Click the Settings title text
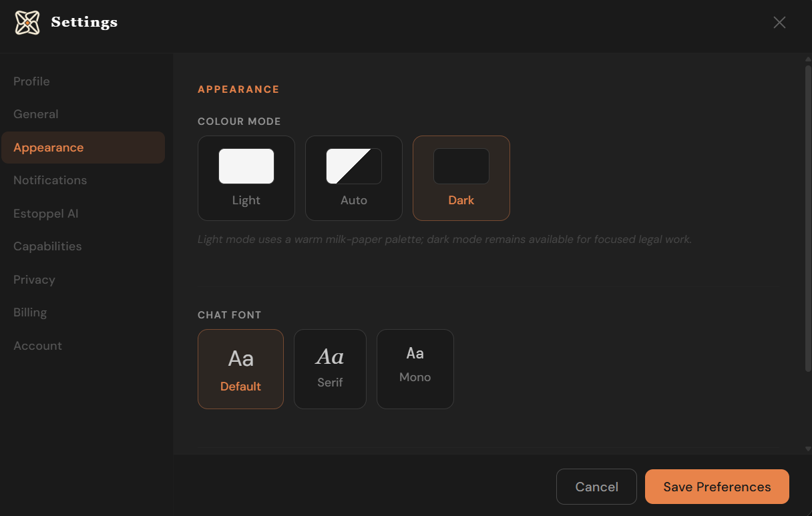 pyautogui.click(x=84, y=23)
